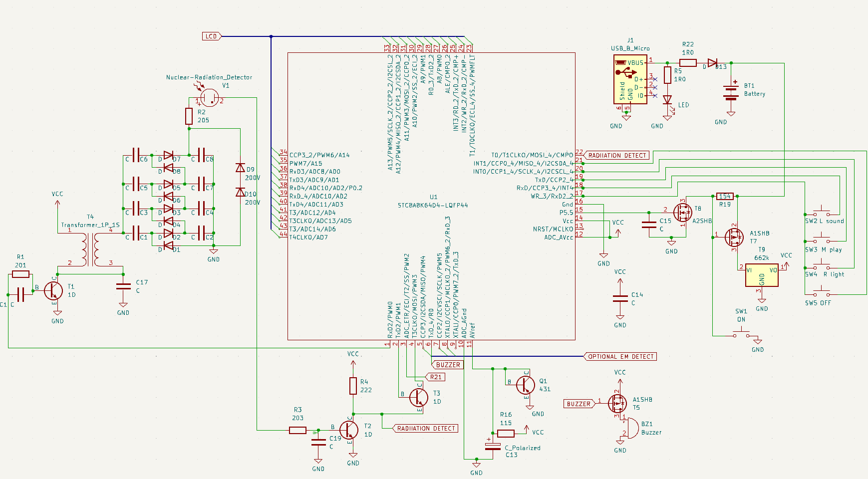
Task: Select capacitor C15 symbol
Action: point(649,225)
